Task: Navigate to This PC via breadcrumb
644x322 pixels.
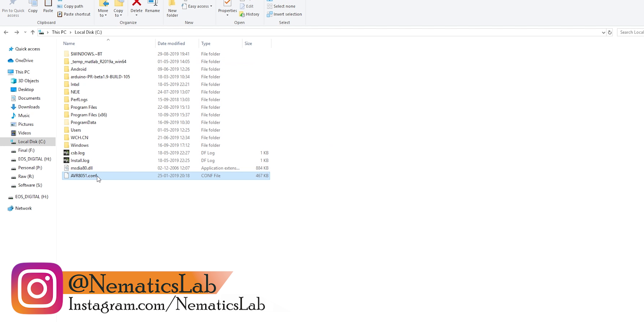Action: (59, 32)
